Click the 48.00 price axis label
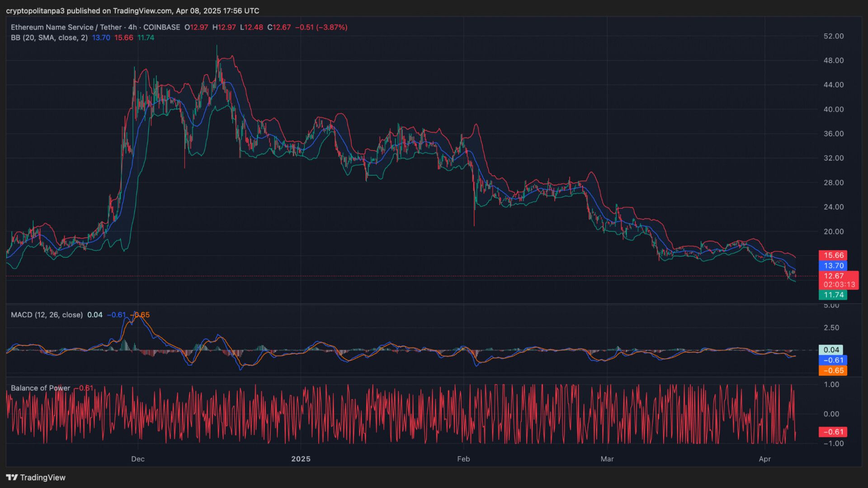This screenshot has width=868, height=488. [834, 61]
